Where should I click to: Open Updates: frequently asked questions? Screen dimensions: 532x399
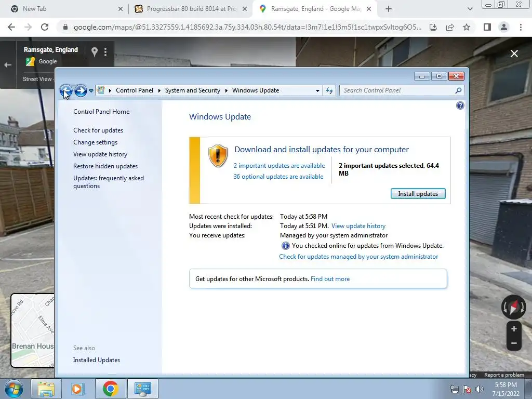pos(109,182)
